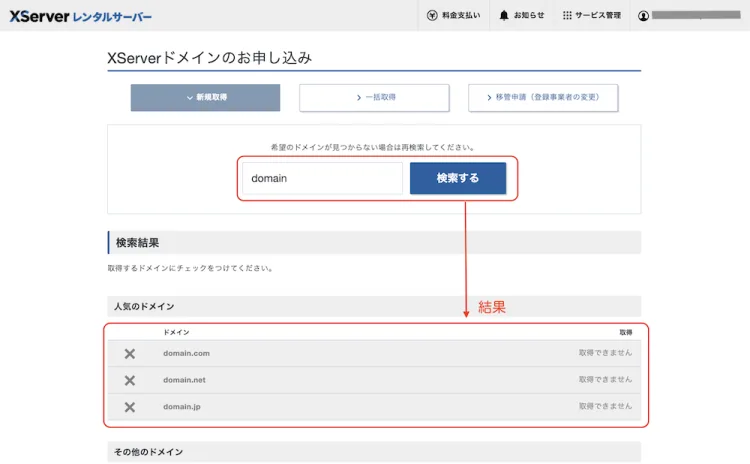Switch to the 一括取得 tab
Viewport: 750px width, 464px height.
(x=374, y=98)
